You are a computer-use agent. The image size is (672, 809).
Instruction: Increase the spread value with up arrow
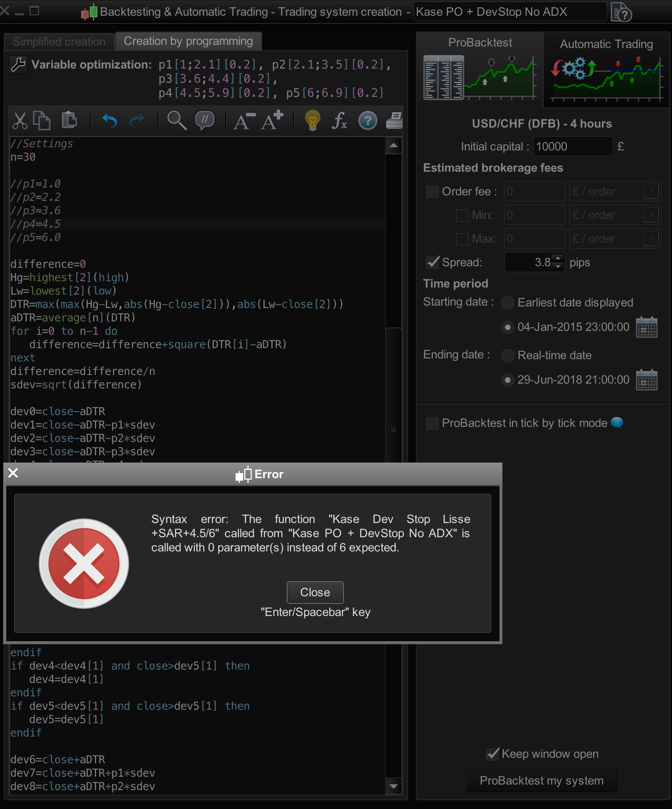558,258
